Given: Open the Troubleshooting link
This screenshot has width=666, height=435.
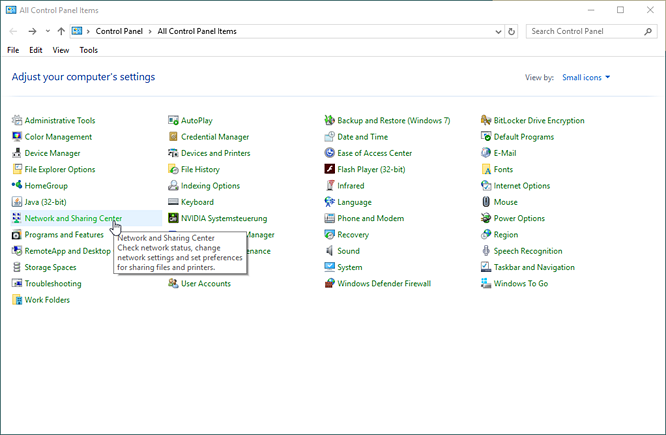Looking at the screenshot, I should 53,283.
